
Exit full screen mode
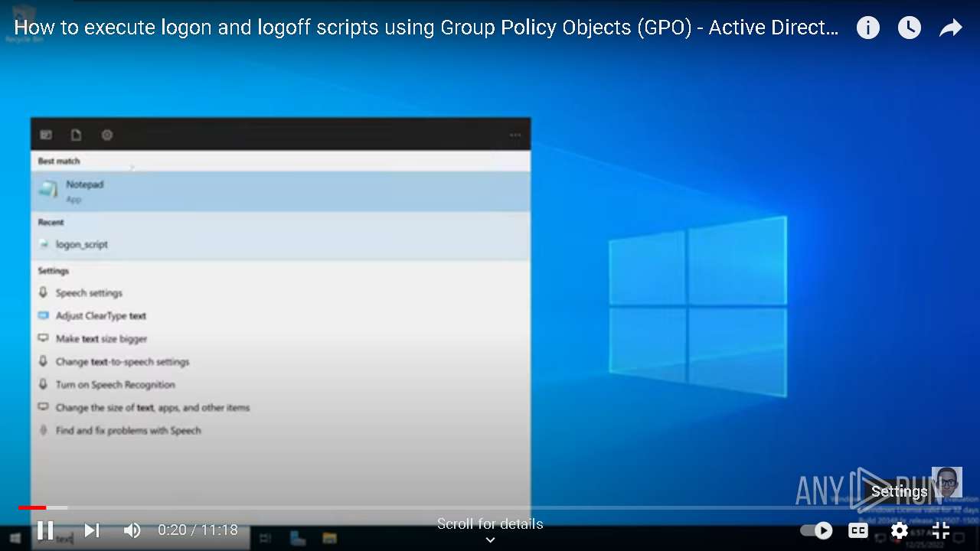point(941,530)
